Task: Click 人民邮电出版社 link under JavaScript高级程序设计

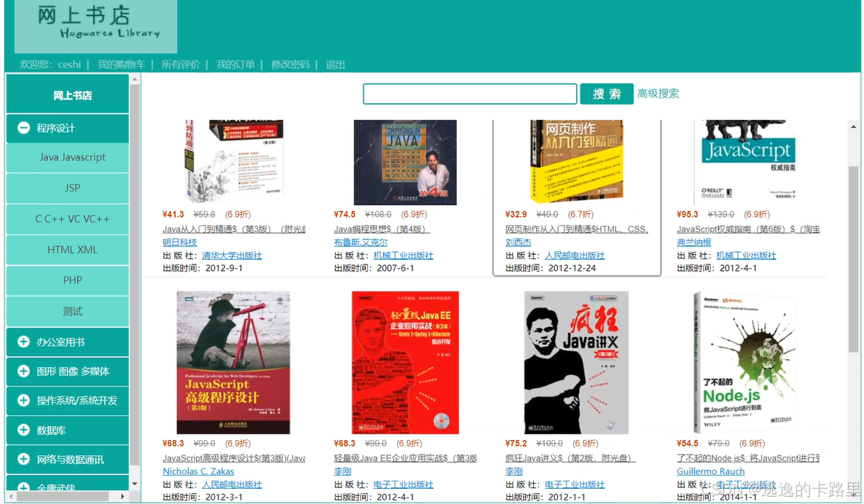Action: [232, 485]
